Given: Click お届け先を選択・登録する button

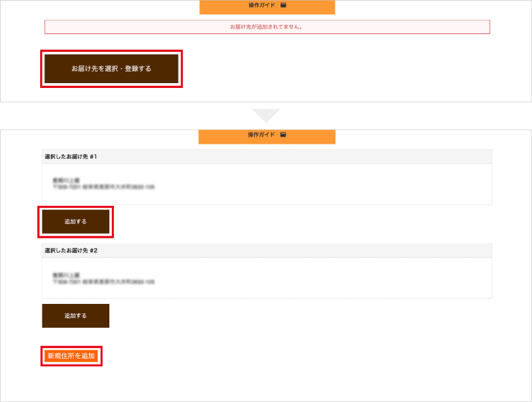Looking at the screenshot, I should [111, 68].
